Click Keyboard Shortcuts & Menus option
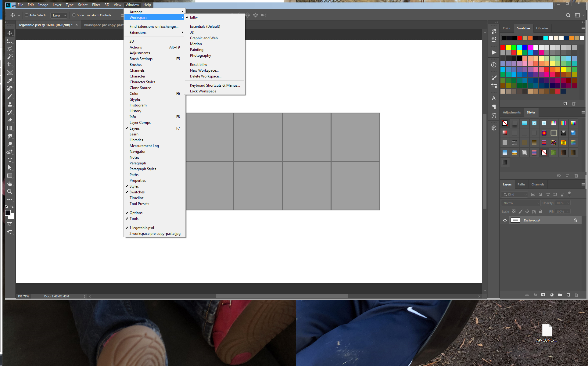The image size is (588, 366). [x=215, y=85]
